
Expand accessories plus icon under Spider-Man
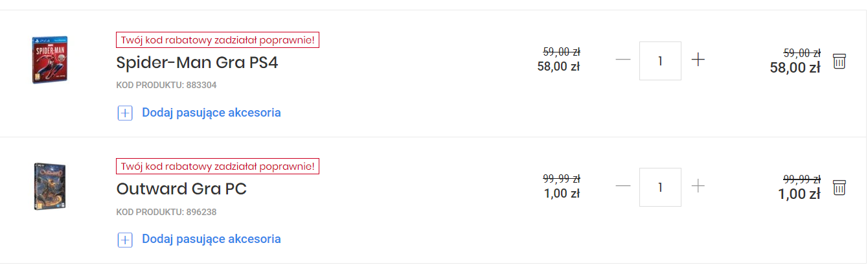click(x=125, y=113)
